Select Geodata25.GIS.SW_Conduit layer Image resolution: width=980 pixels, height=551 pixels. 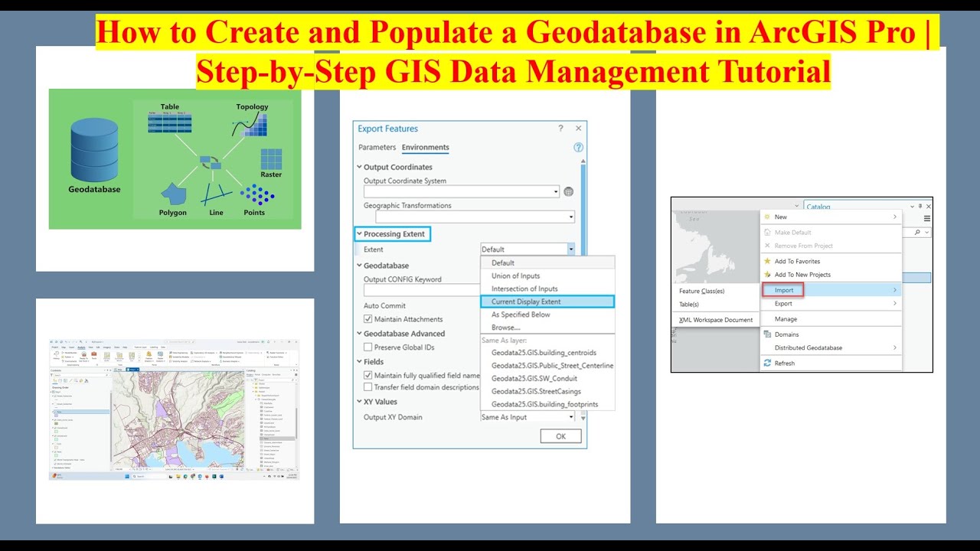pos(547,378)
